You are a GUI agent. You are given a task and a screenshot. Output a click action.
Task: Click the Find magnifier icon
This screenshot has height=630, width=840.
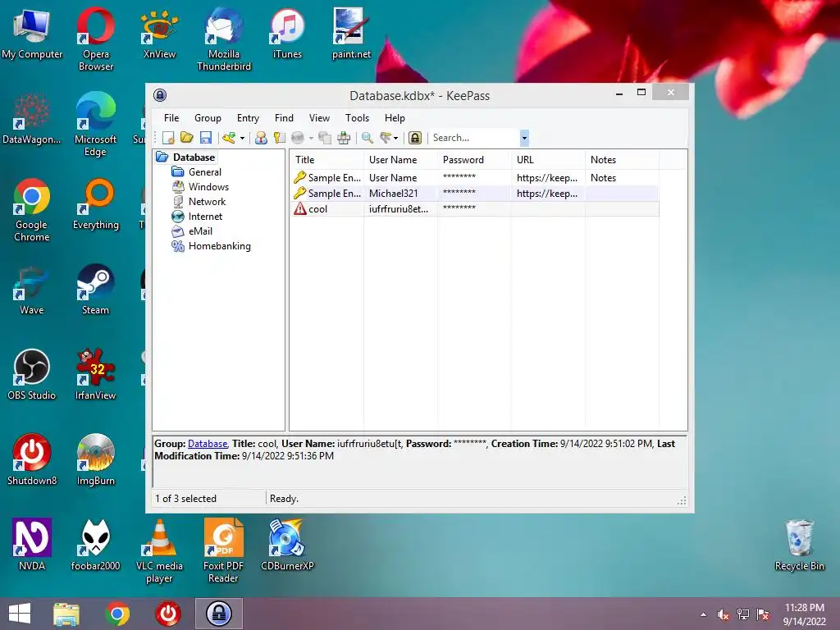pyautogui.click(x=367, y=138)
